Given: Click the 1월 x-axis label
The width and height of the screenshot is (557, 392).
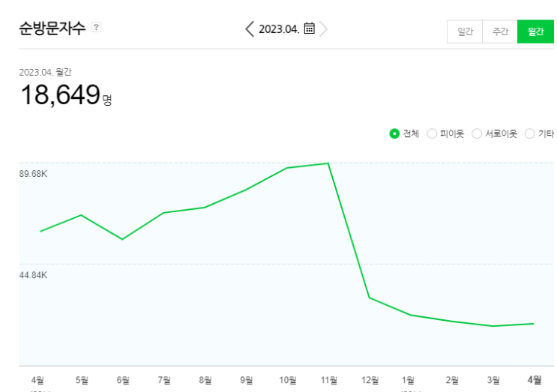Looking at the screenshot, I should point(408,380).
